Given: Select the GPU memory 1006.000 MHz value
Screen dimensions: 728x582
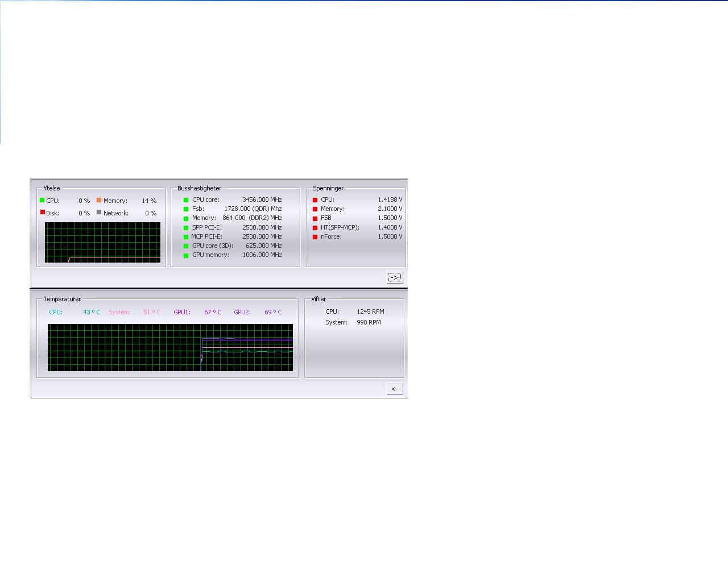Looking at the screenshot, I should [x=262, y=255].
